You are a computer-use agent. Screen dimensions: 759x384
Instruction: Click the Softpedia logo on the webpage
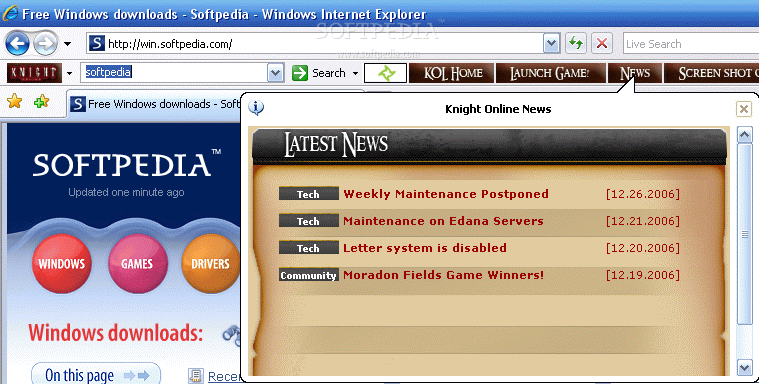(x=127, y=163)
